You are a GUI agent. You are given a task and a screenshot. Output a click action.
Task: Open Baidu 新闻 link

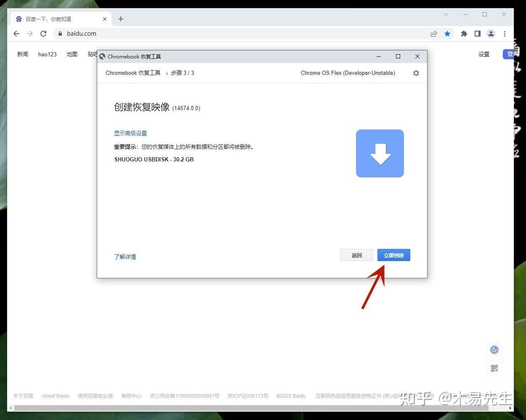23,54
